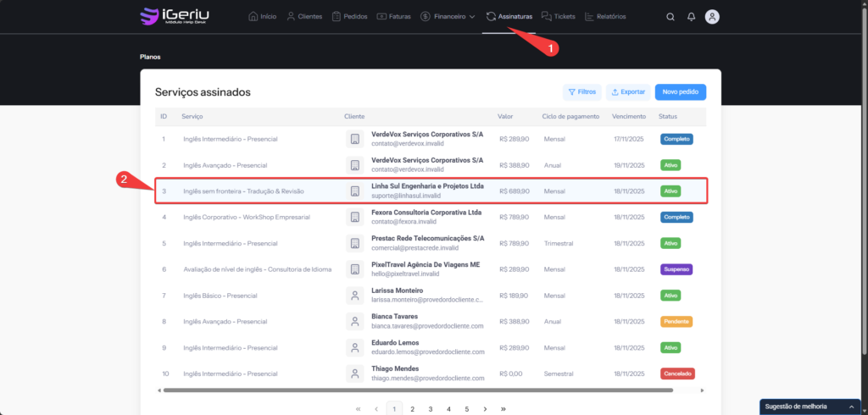Screen dimensions: 868x415
Task: Jump to the last page arrow
Action: 504,409
